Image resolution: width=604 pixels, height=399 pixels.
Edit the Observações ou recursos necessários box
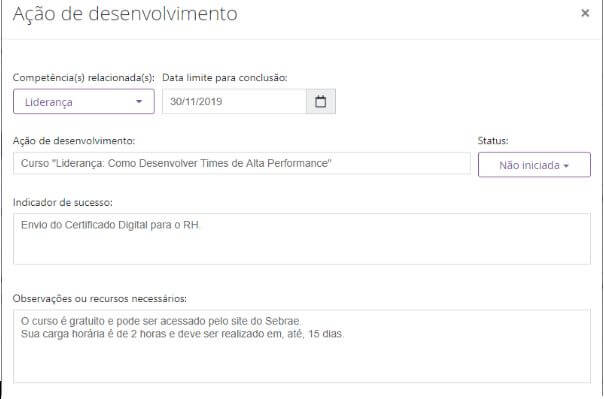coord(302,346)
